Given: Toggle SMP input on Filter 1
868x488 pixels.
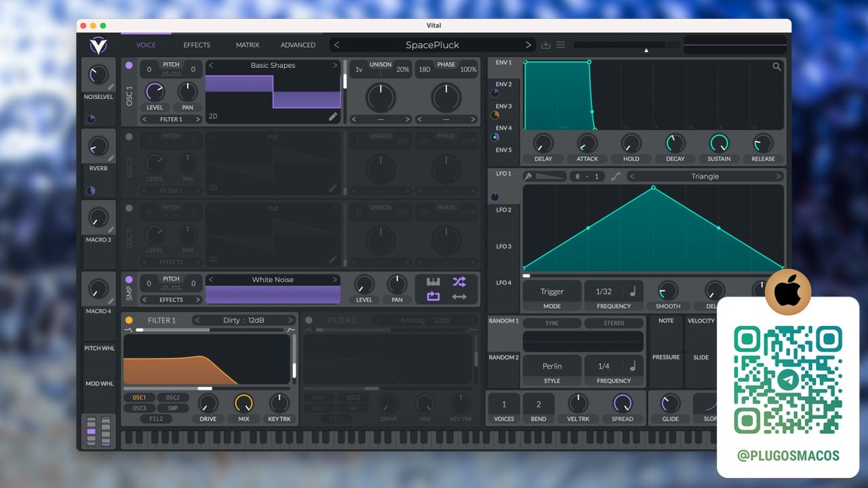Looking at the screenshot, I should (x=173, y=408).
